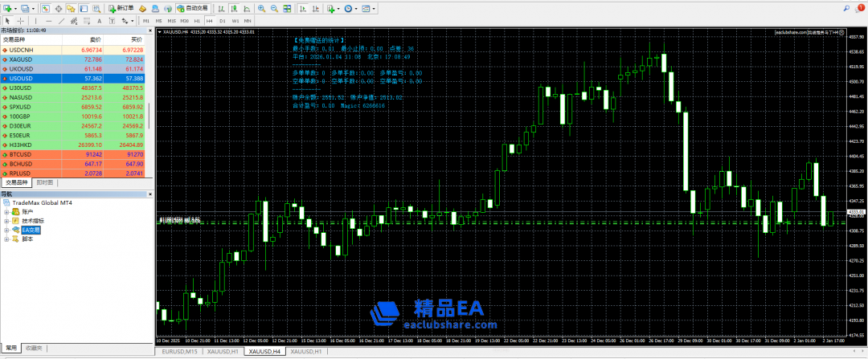Image resolution: width=868 pixels, height=359 pixels.
Task: Switch to the D1 timeframe
Action: 222,20
